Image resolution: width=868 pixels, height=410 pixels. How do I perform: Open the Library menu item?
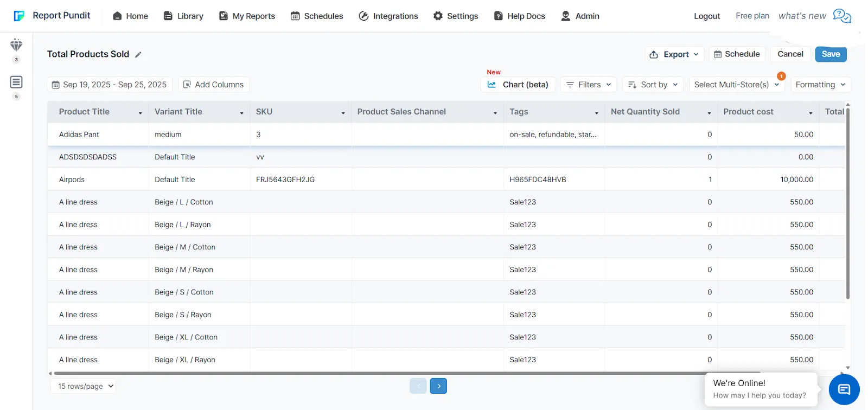point(183,16)
